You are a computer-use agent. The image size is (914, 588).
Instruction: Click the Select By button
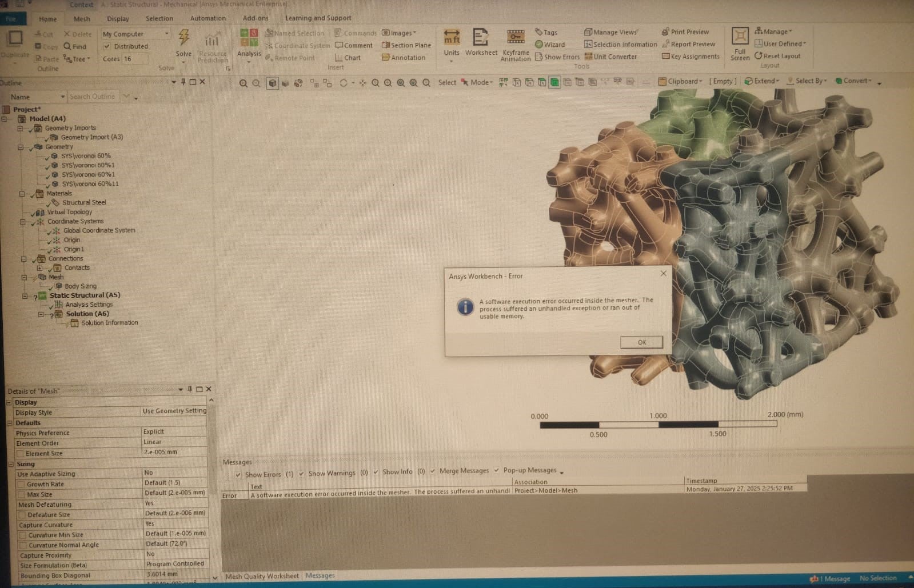(x=807, y=81)
